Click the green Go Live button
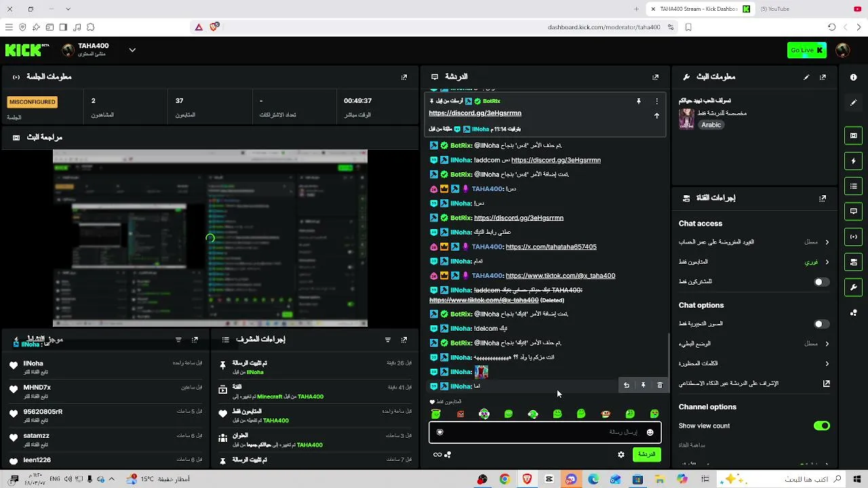This screenshot has width=868, height=488. coord(807,50)
